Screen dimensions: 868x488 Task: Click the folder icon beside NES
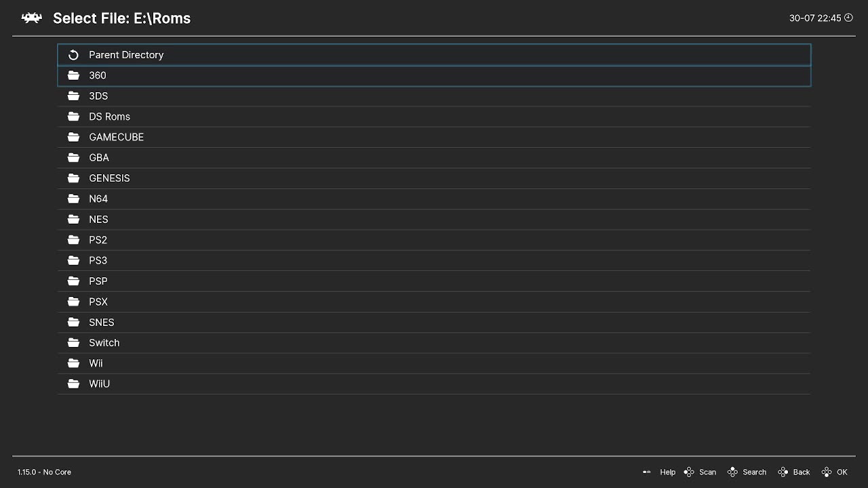point(73,219)
